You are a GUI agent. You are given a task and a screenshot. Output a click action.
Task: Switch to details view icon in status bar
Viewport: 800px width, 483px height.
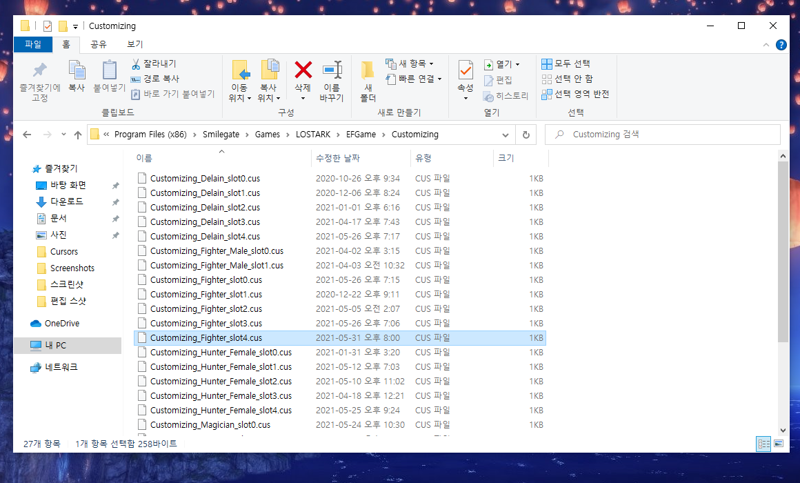coord(763,444)
